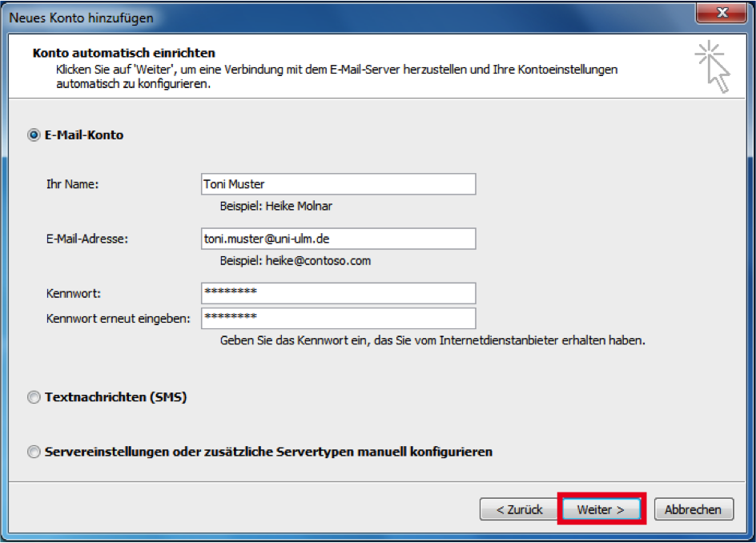Image resolution: width=756 pixels, height=543 pixels.
Task: Choose the Textnachrichten (SMS) option
Action: click(34, 397)
